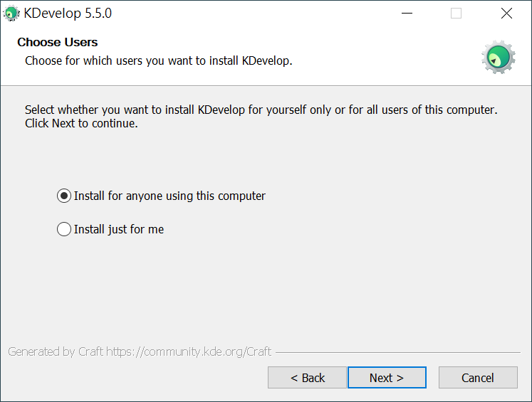Click the community.kde.org/Craft URL text
Screen dimensions: 532x402
189,351
